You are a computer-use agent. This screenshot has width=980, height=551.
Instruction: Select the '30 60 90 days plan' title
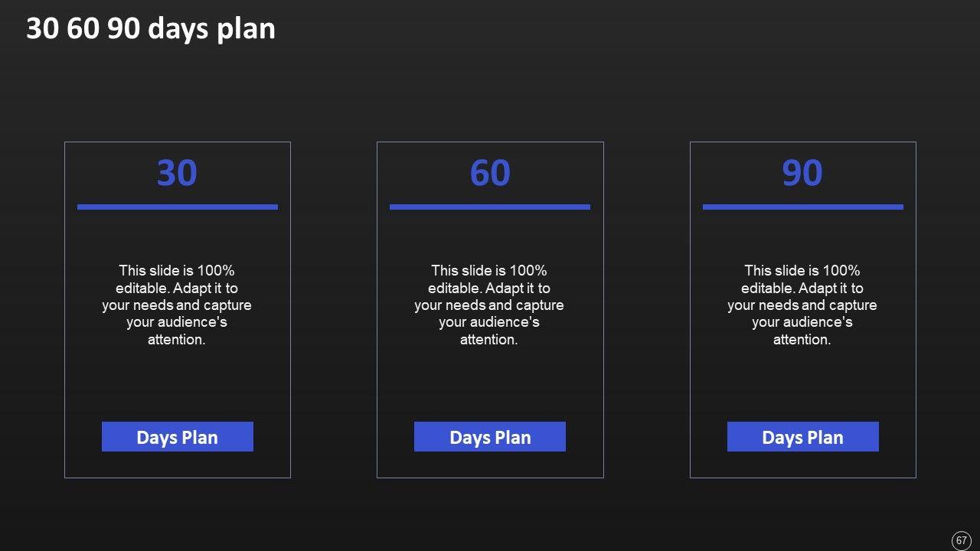151,29
